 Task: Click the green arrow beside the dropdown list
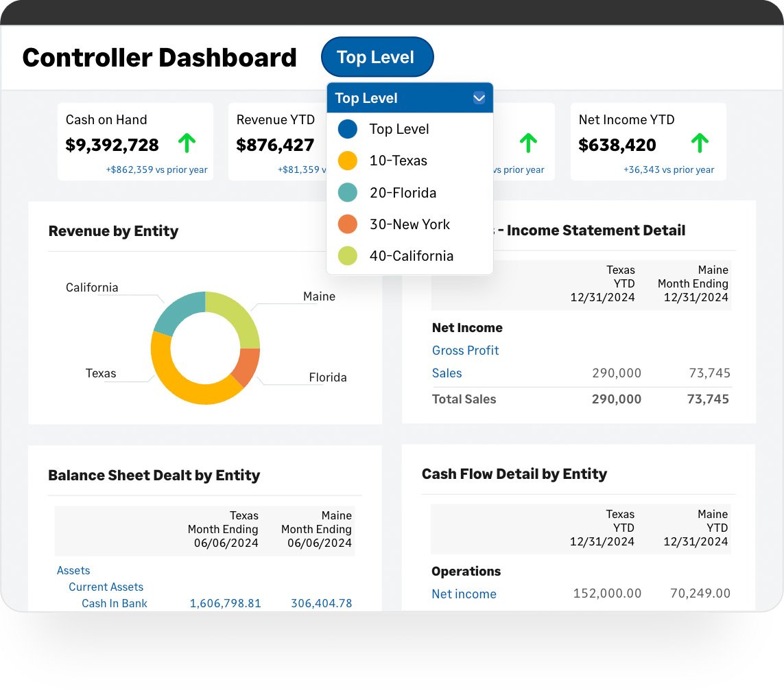(527, 143)
